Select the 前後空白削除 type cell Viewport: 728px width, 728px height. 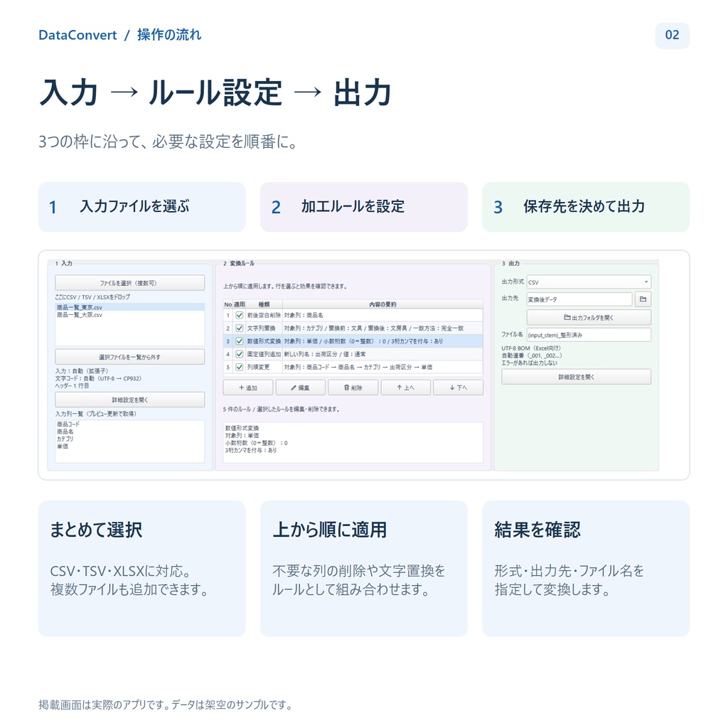264,315
